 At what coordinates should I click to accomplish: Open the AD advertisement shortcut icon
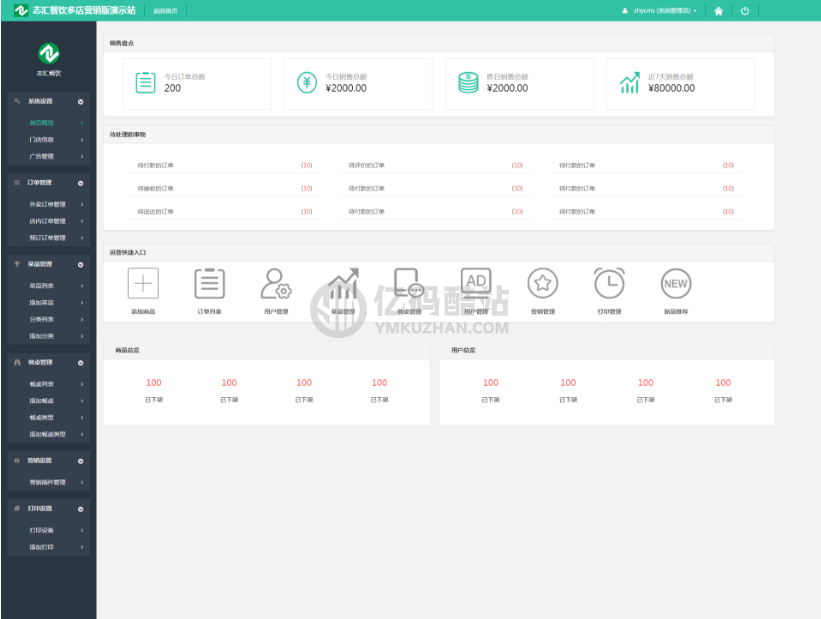(476, 283)
